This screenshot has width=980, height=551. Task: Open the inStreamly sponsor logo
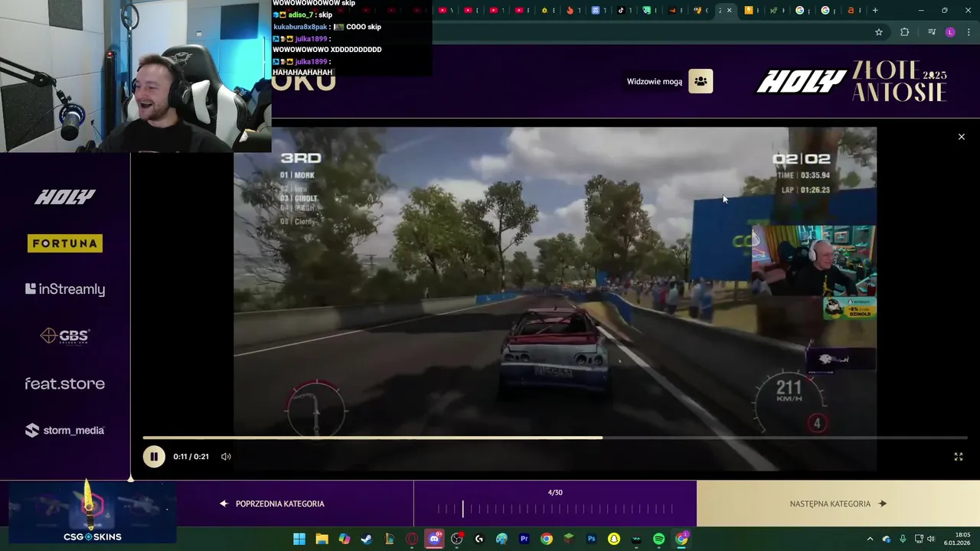(x=65, y=289)
